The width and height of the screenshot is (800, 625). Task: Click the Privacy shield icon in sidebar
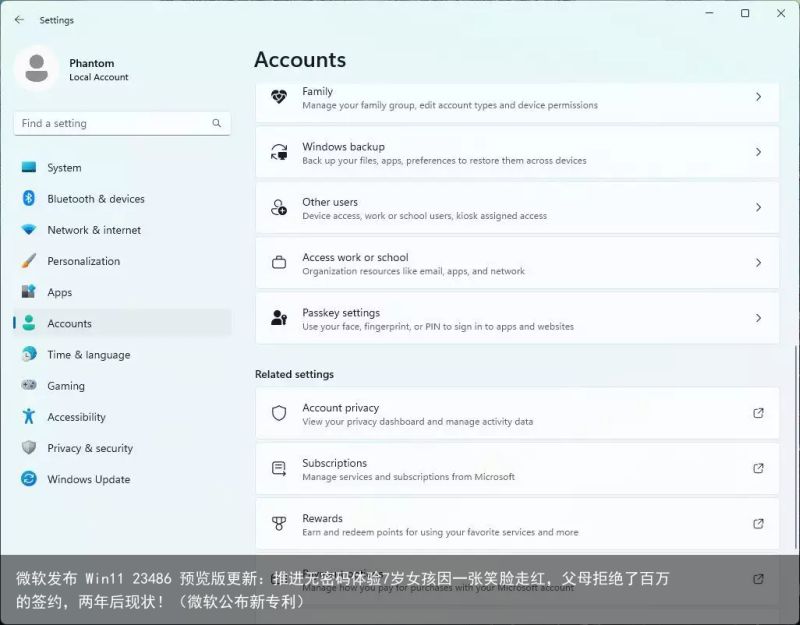(29, 447)
